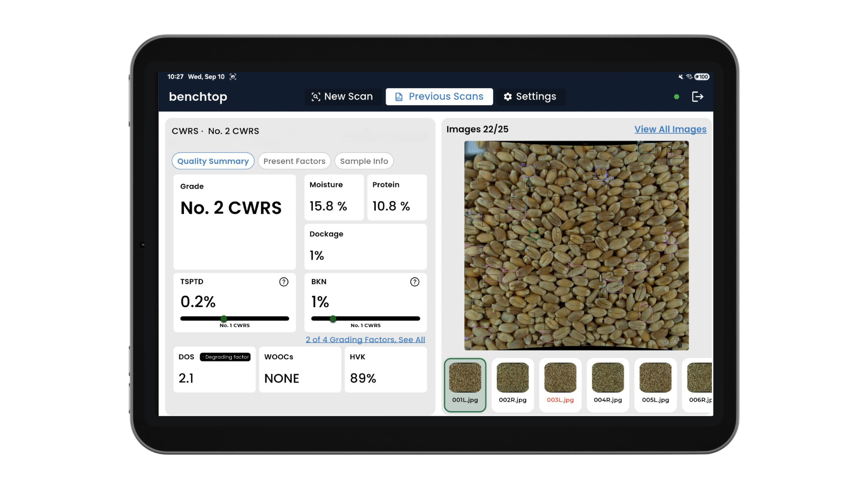
Task: Select the Sample Info tab
Action: point(364,161)
